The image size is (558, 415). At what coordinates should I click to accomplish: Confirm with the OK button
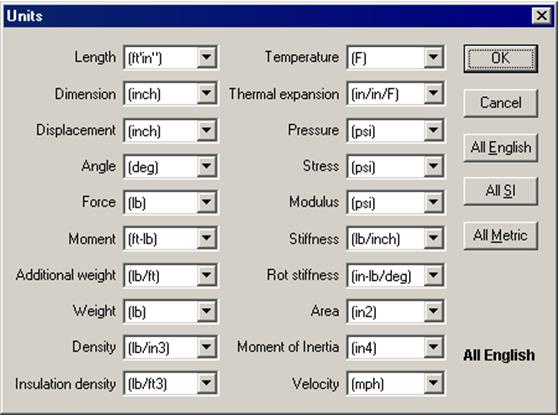pyautogui.click(x=501, y=58)
